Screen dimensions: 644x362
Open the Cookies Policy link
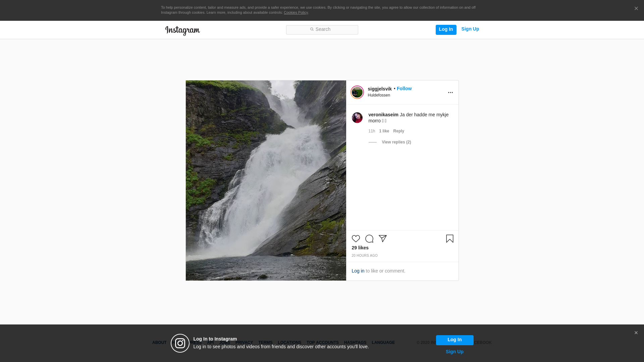coord(296,12)
